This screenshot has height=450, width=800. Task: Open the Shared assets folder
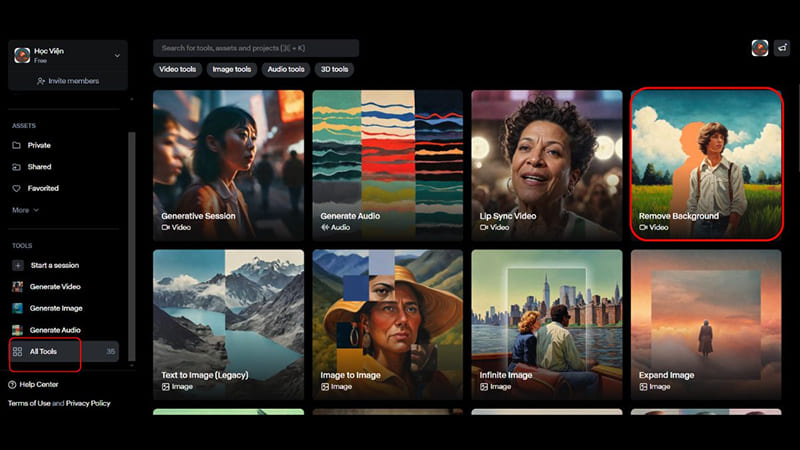(39, 167)
